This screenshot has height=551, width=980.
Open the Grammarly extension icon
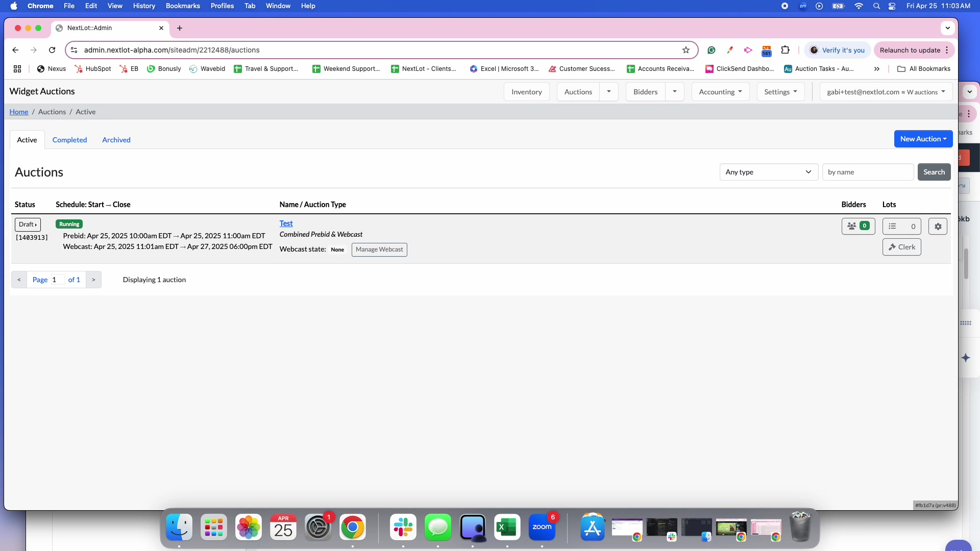[x=711, y=50]
